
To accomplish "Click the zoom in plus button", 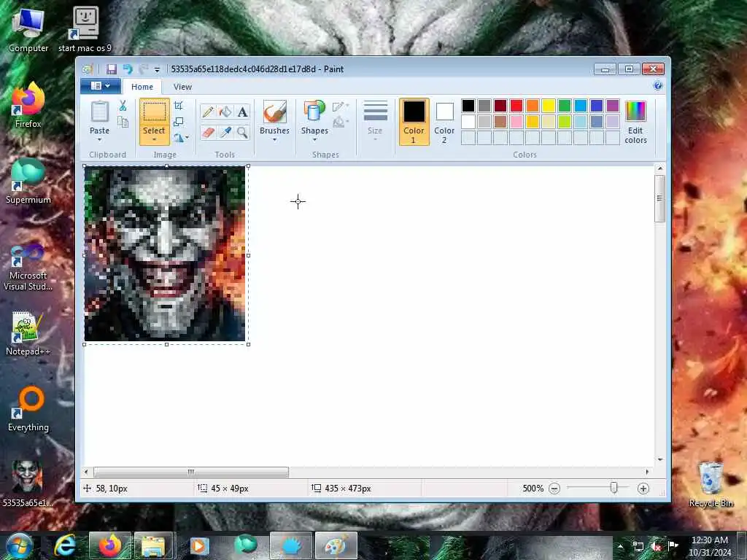I will (643, 489).
